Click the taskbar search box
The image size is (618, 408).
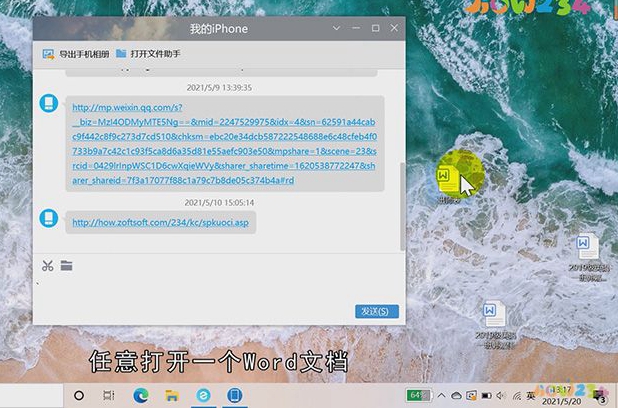click(31, 395)
